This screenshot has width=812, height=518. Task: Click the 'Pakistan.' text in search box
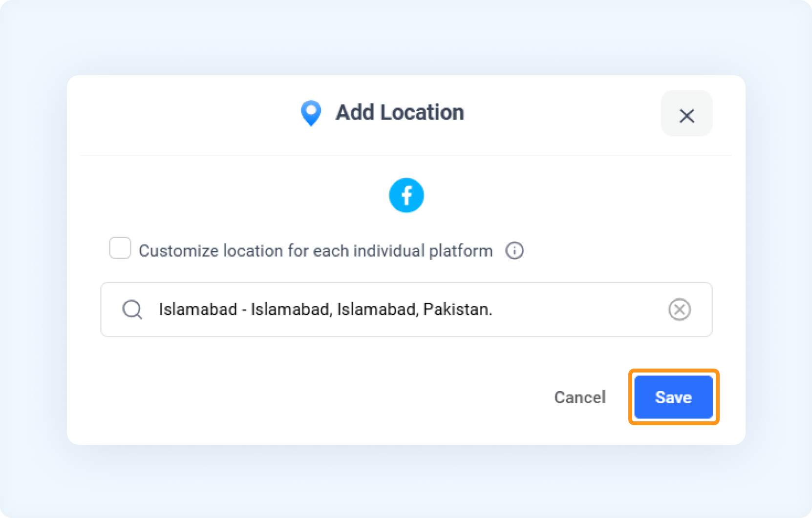pyautogui.click(x=457, y=310)
